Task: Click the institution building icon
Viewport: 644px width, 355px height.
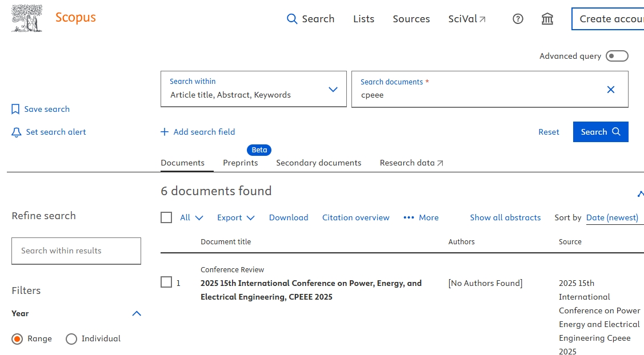Action: (x=547, y=19)
